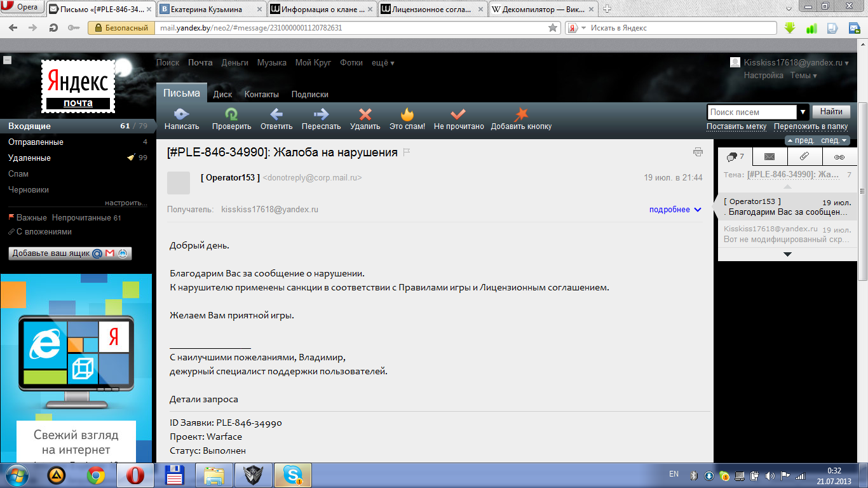Bookmark the page with the address bar star
868x488 pixels.
553,28
